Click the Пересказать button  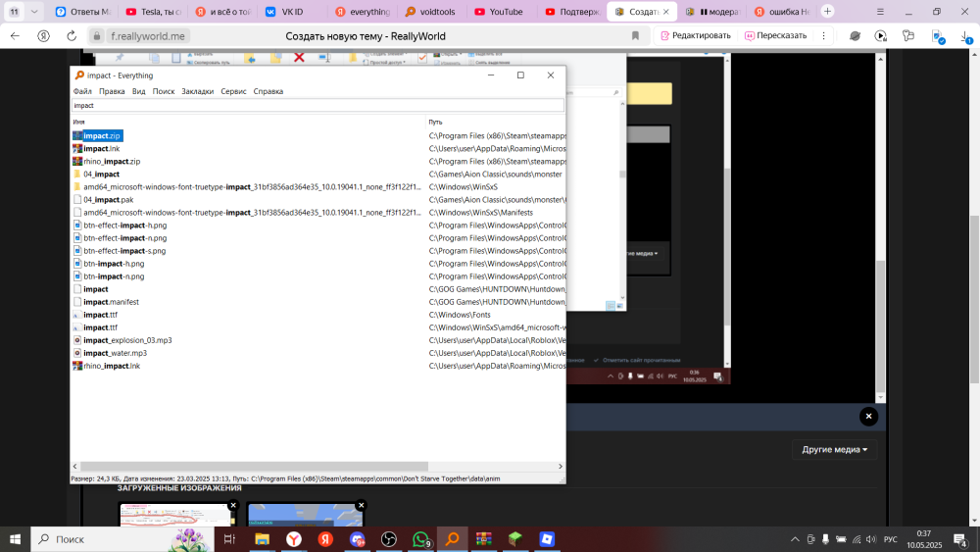pos(775,35)
